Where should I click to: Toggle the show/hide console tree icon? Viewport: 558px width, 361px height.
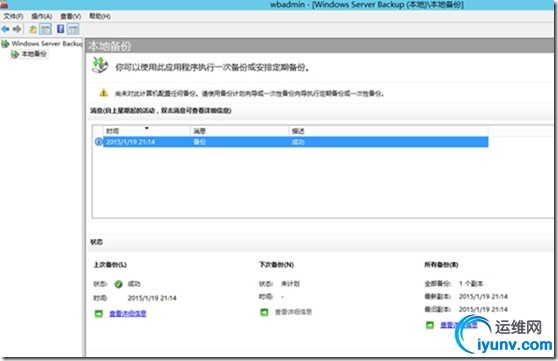pyautogui.click(x=45, y=29)
